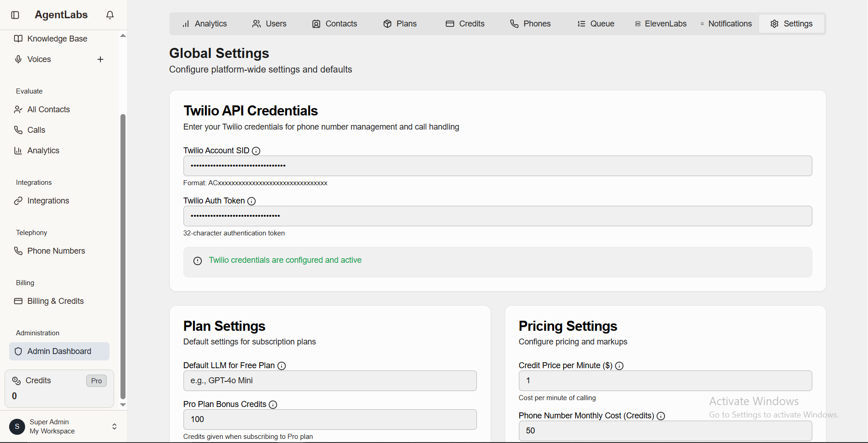Click Phone Number Monthly Cost info icon
The width and height of the screenshot is (868, 443).
point(661,416)
